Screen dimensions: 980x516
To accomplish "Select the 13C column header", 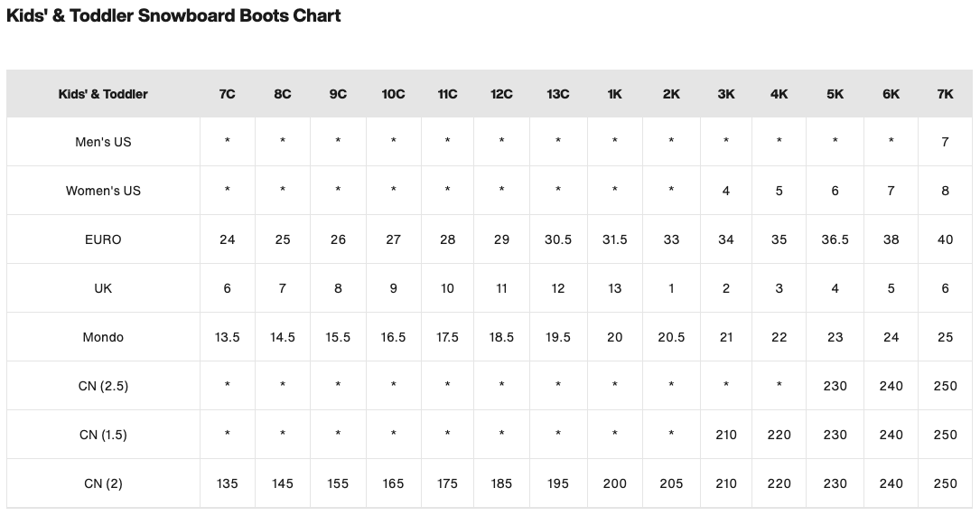I will pyautogui.click(x=558, y=94).
